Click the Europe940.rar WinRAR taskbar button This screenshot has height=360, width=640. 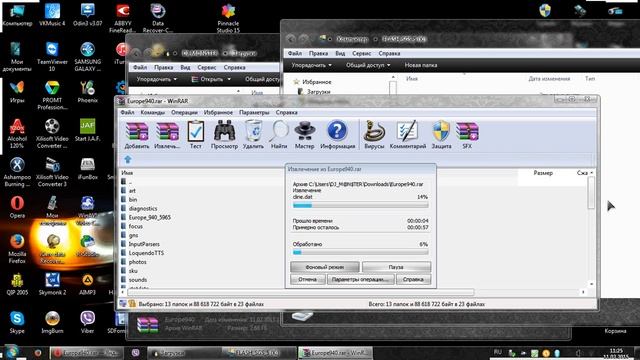click(335, 353)
